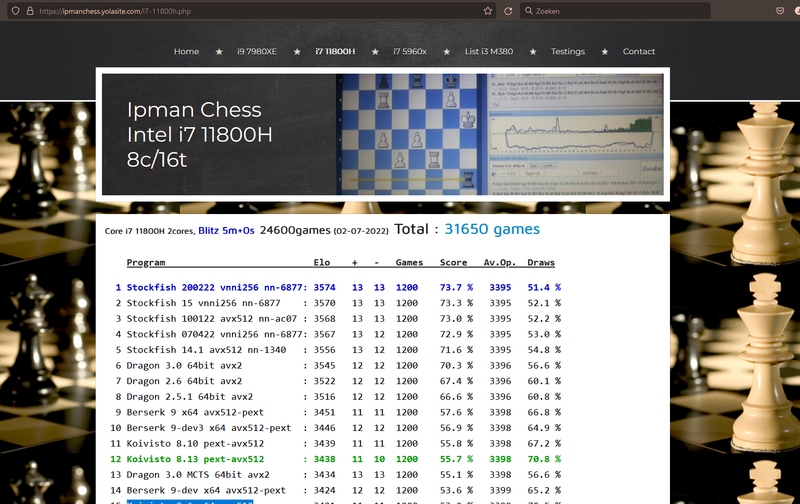
Task: Open the i7 5960x page
Action: coord(410,52)
